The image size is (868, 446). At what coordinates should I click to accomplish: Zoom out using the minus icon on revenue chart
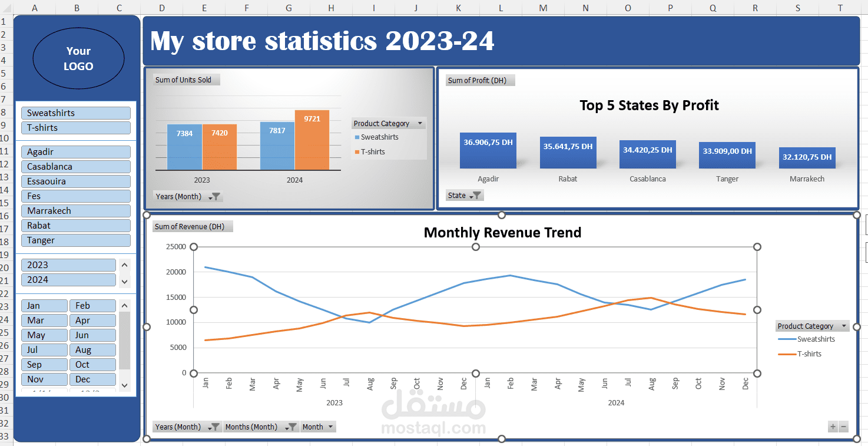(844, 426)
